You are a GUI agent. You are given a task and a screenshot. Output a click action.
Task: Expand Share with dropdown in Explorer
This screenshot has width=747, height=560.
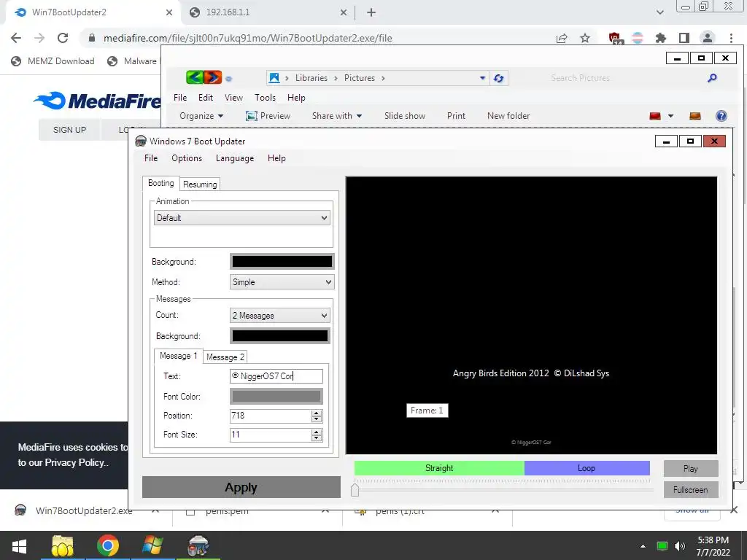(x=337, y=116)
